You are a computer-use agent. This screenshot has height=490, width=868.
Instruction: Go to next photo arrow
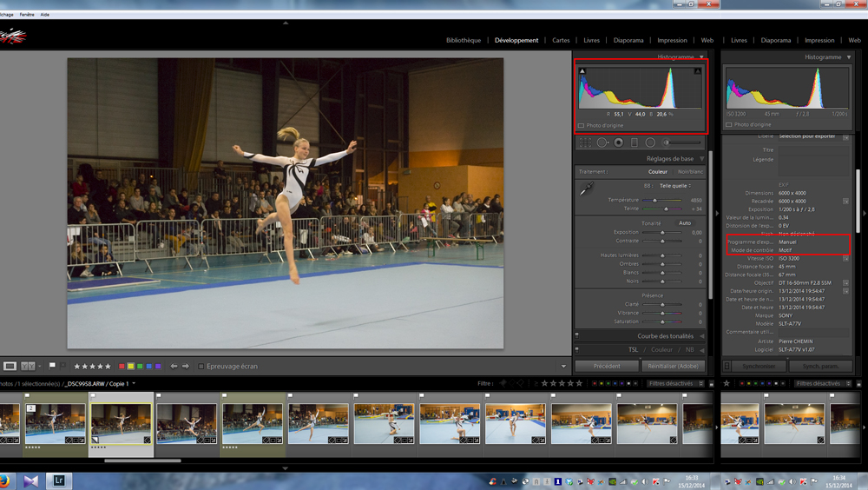click(x=186, y=367)
